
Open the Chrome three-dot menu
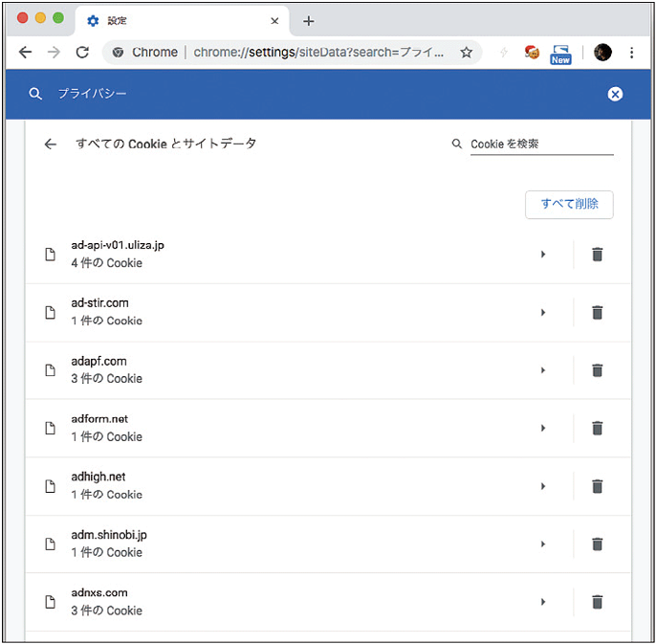(631, 53)
